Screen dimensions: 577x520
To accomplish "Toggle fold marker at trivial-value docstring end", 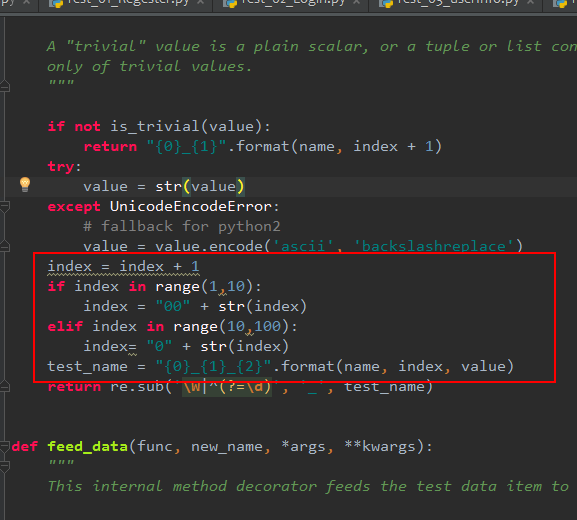I will coord(4,86).
